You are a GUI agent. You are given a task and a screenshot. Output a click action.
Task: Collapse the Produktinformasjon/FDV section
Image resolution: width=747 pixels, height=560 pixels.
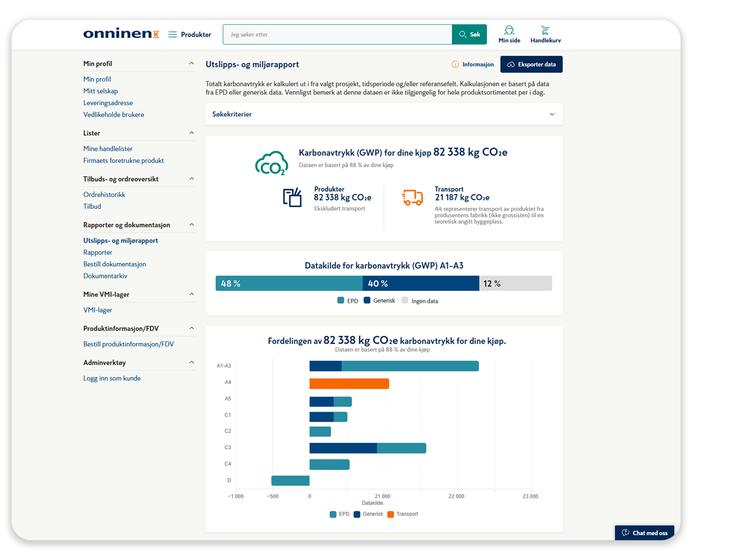tap(192, 328)
